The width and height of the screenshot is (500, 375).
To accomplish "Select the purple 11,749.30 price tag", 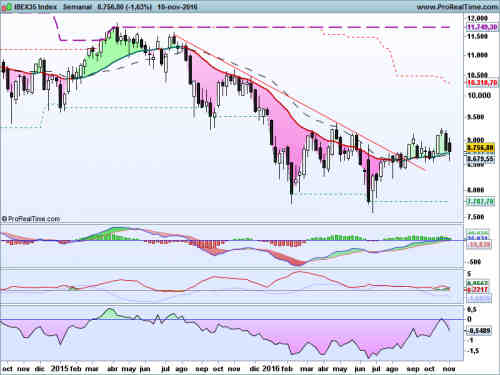I will click(482, 27).
